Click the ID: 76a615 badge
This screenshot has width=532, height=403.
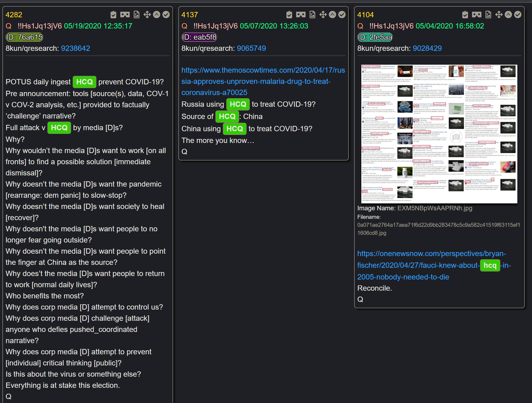click(x=24, y=37)
